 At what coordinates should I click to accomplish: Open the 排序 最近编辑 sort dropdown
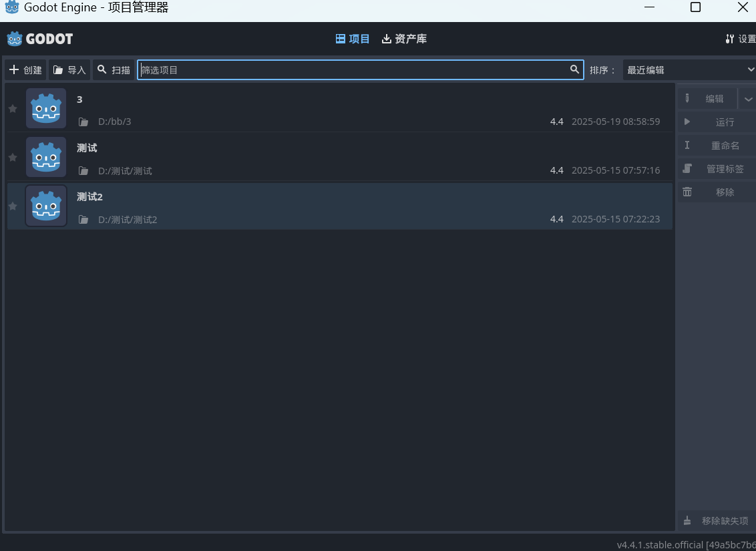(689, 70)
